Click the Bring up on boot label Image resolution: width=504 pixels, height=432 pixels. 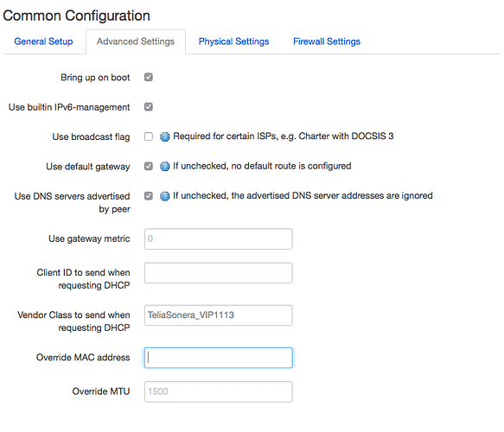95,78
